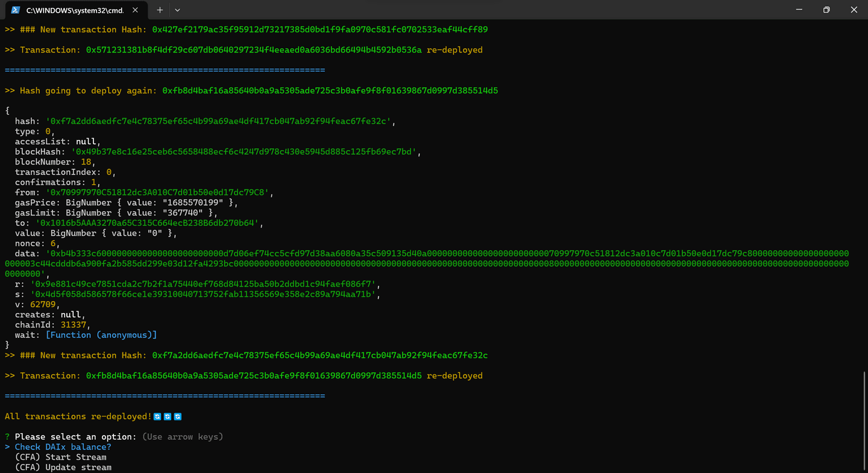The image size is (868, 473).
Task: Click 'Hash going to deploy again' hash value
Action: (x=330, y=91)
